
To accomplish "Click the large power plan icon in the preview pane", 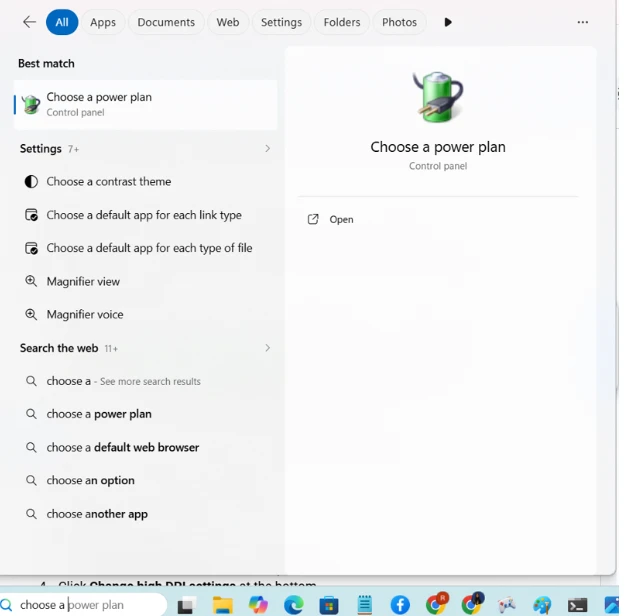I will (x=438, y=97).
